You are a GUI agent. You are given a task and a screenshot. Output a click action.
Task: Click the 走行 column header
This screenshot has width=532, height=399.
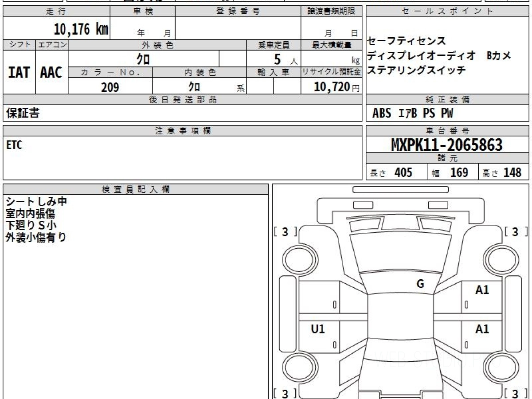coord(56,12)
